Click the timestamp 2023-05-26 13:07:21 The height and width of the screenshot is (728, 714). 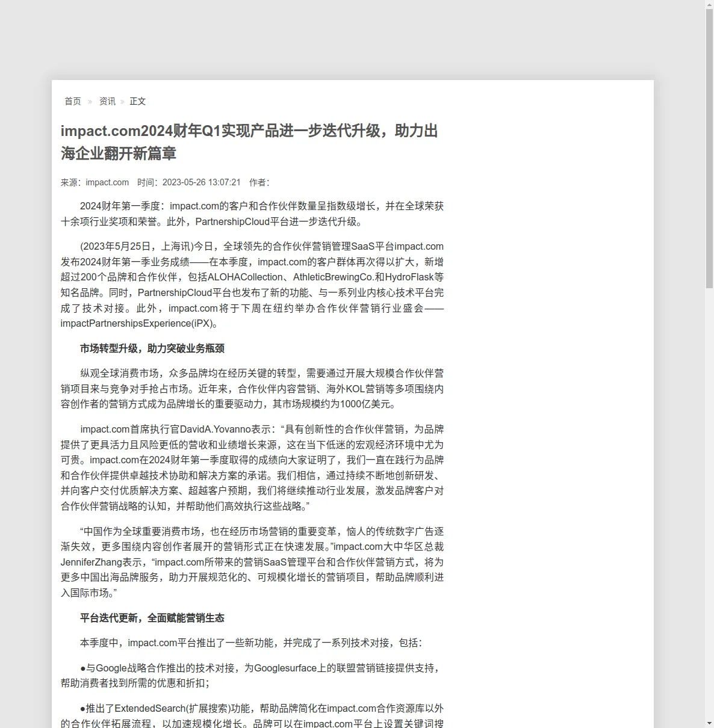tap(201, 182)
